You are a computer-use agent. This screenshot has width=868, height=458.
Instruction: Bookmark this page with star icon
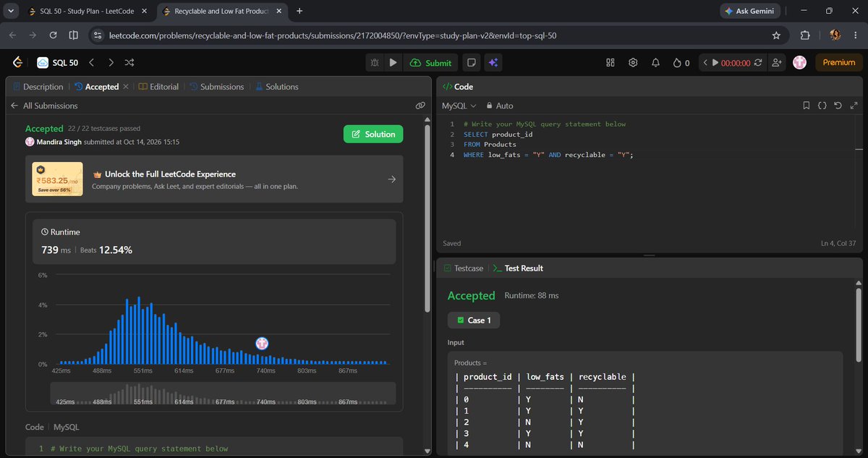(x=776, y=35)
